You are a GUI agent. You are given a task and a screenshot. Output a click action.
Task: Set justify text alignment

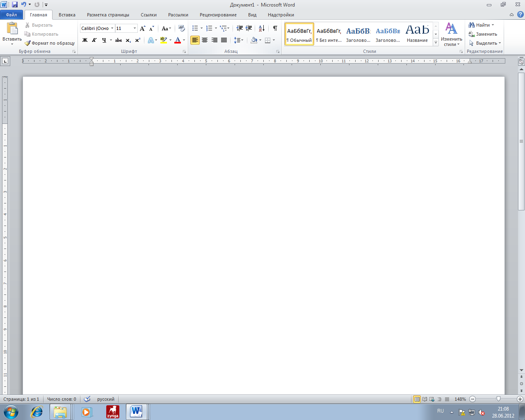coord(224,40)
